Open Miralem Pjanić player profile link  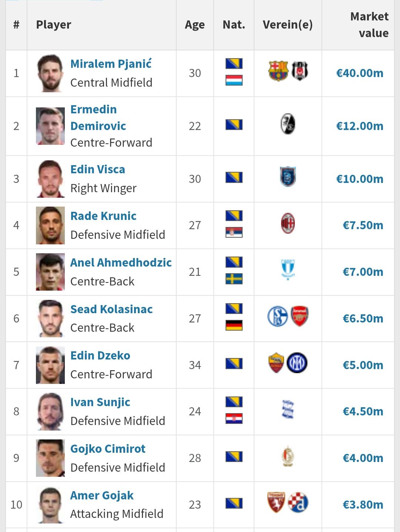[111, 64]
